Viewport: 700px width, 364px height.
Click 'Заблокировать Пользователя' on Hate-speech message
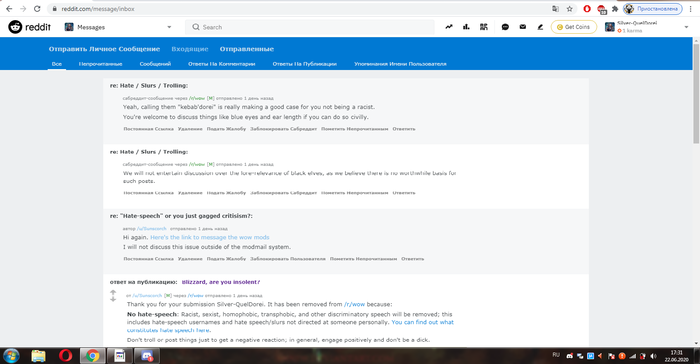point(288,259)
